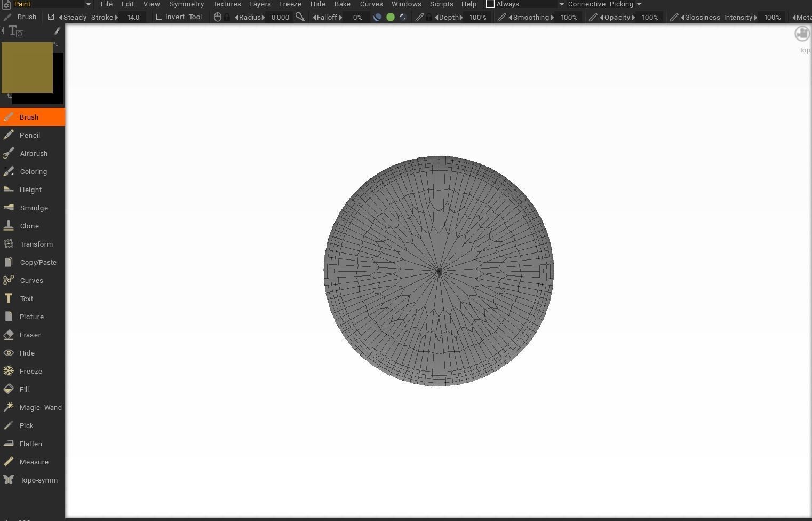Click the Steady Stroke value field 14.0
This screenshot has width=812, height=521.
[x=133, y=17]
